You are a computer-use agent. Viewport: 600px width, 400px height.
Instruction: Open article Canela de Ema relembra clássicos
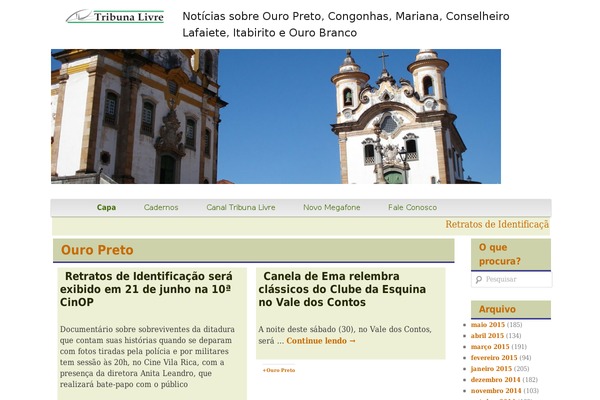(342, 289)
